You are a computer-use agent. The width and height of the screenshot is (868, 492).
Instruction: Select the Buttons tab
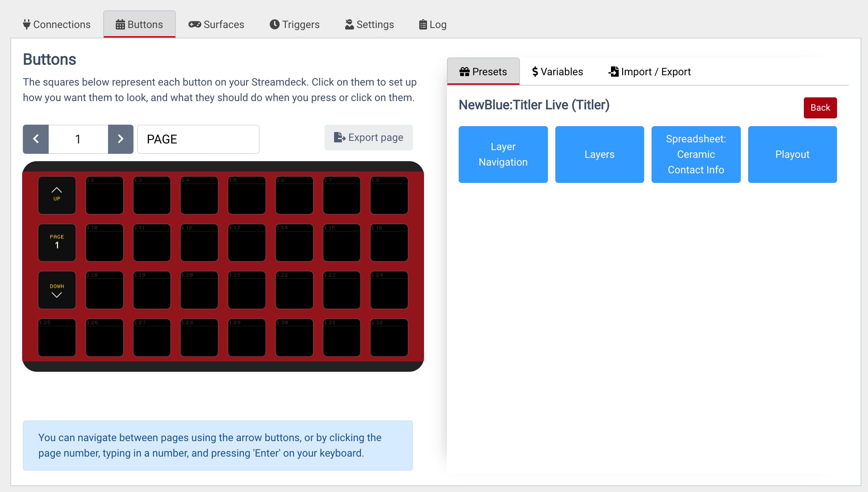(x=139, y=24)
